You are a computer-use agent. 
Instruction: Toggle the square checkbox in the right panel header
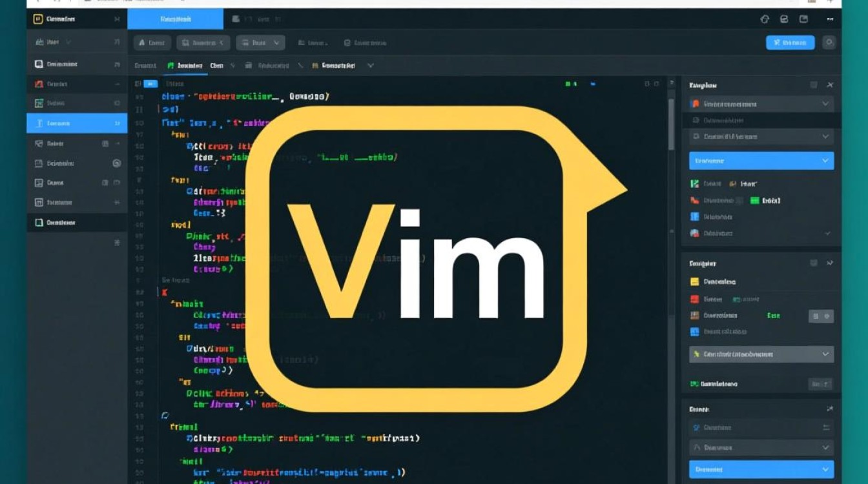tap(814, 85)
